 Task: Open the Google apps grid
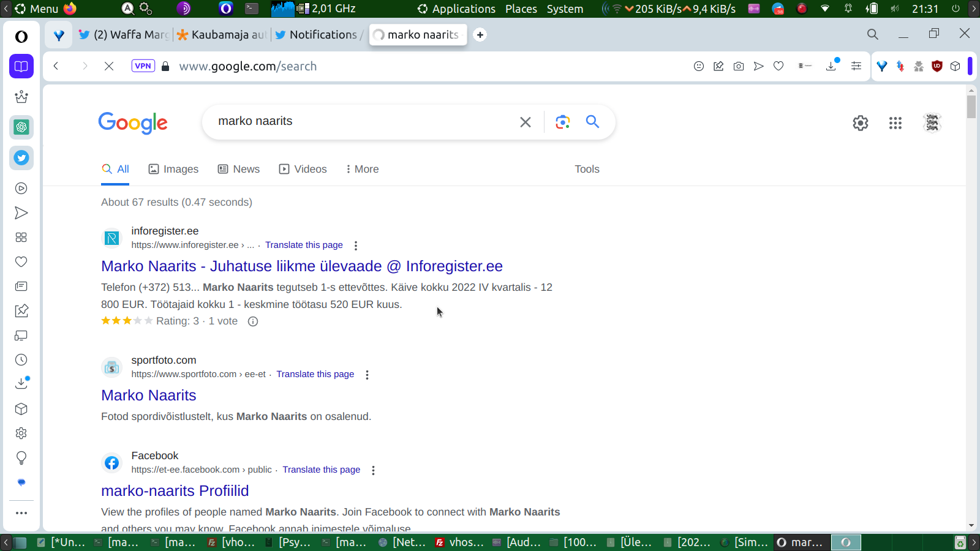895,123
